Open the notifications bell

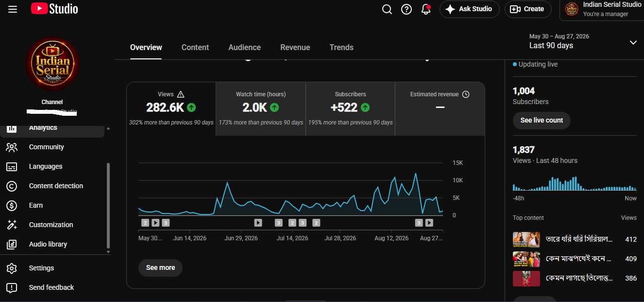(426, 9)
